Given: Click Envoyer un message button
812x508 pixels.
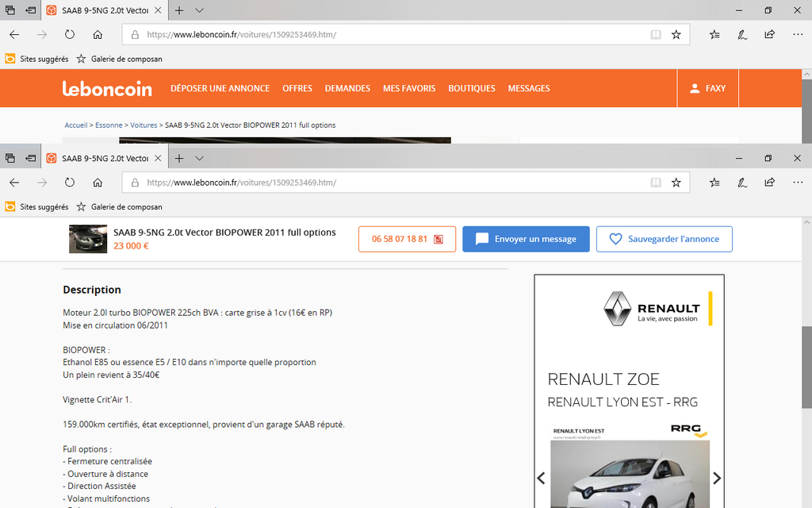Looking at the screenshot, I should 526,239.
